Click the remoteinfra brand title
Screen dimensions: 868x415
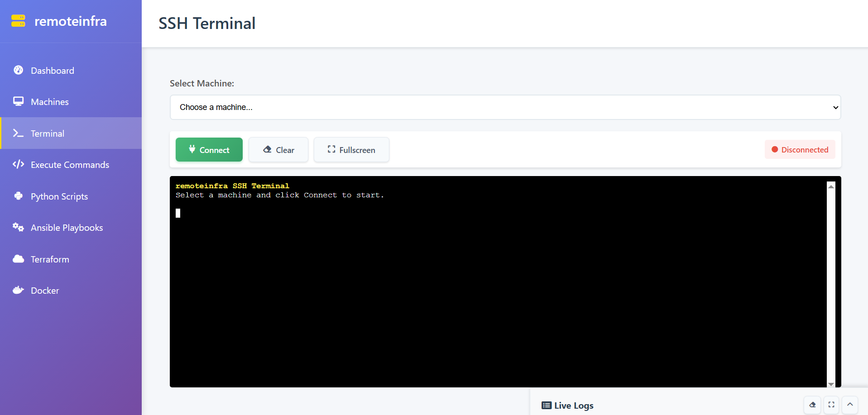(71, 21)
